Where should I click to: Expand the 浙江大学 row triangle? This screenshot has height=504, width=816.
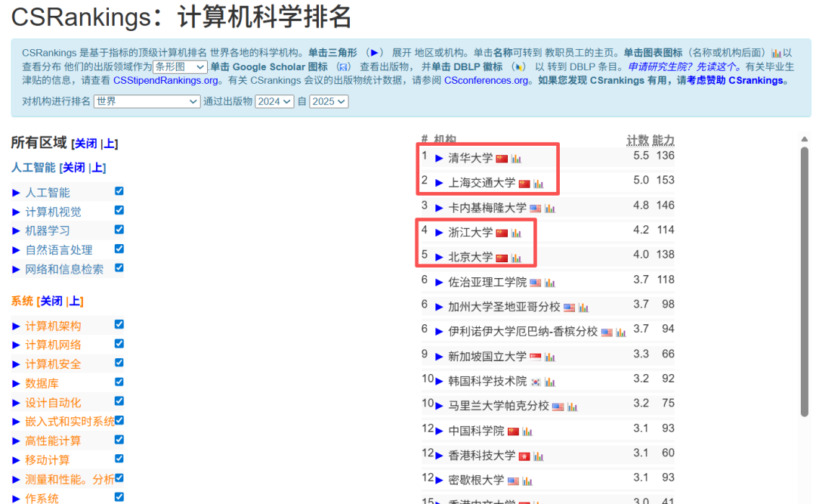439,233
